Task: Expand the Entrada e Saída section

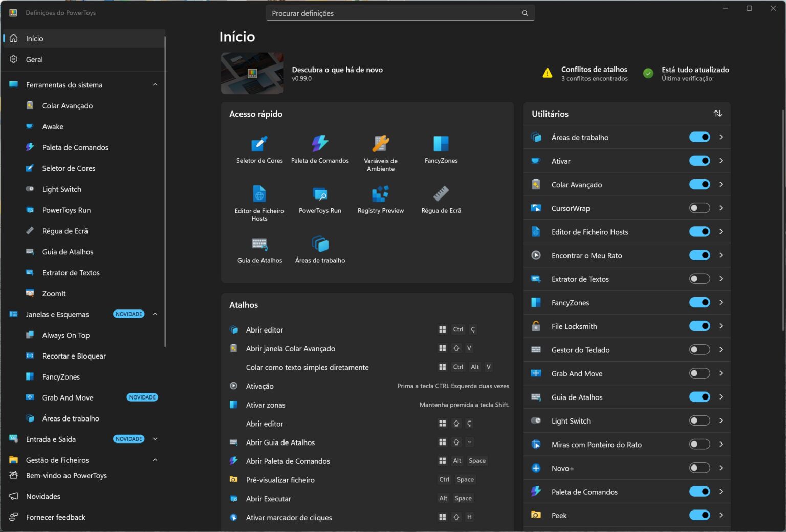Action: click(155, 439)
